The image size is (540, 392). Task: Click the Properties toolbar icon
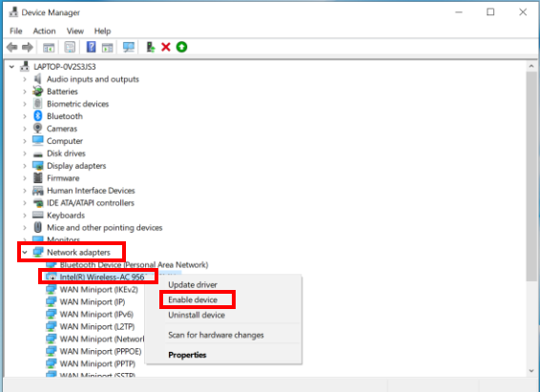pos(70,47)
